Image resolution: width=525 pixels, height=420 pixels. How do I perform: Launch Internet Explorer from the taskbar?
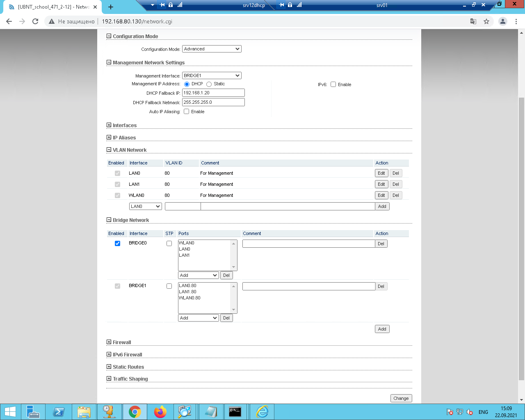[x=262, y=412]
